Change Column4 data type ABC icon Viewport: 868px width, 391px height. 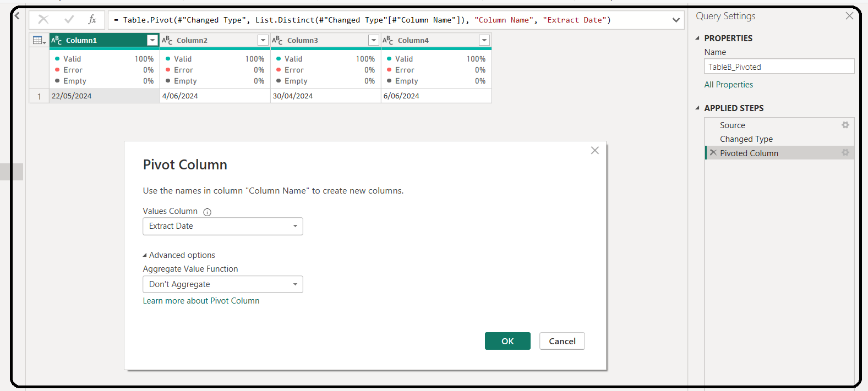point(388,40)
